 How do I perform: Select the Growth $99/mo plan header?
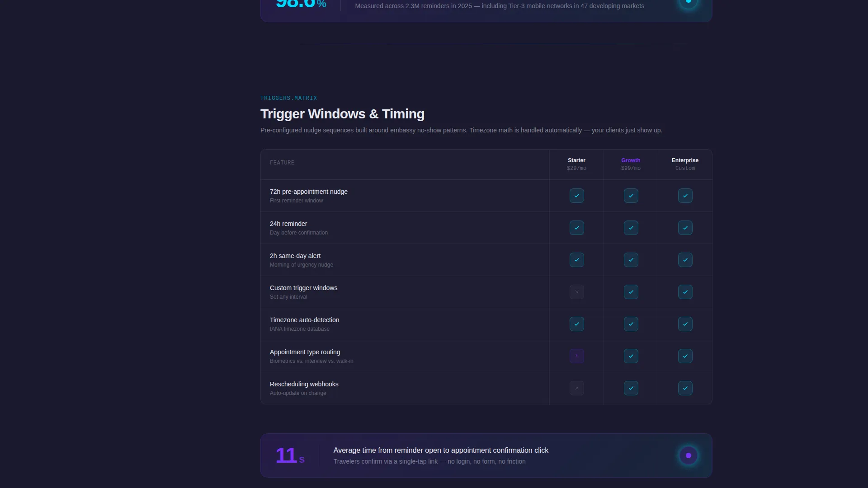(x=631, y=164)
